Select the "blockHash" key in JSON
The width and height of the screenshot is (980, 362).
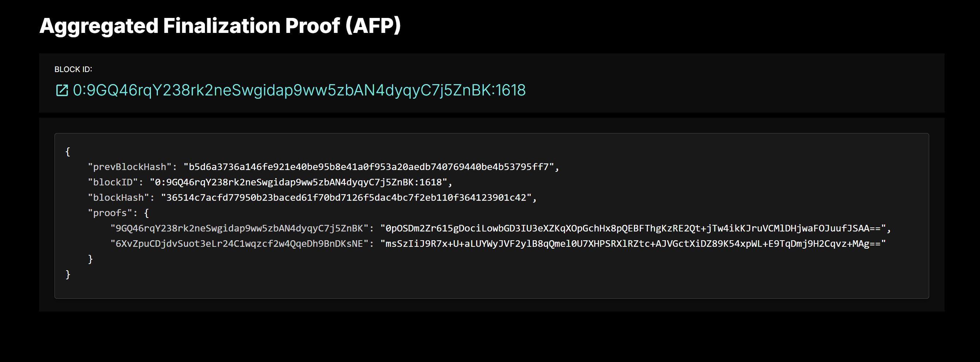[118, 197]
